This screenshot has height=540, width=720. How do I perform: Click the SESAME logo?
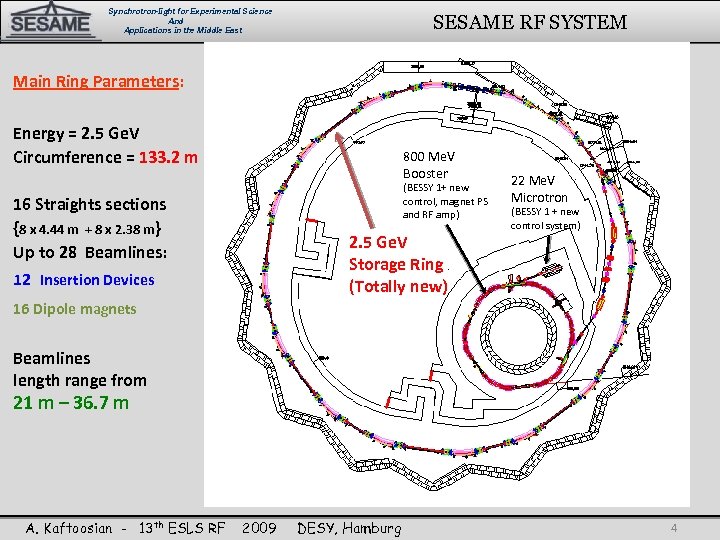[x=51, y=21]
